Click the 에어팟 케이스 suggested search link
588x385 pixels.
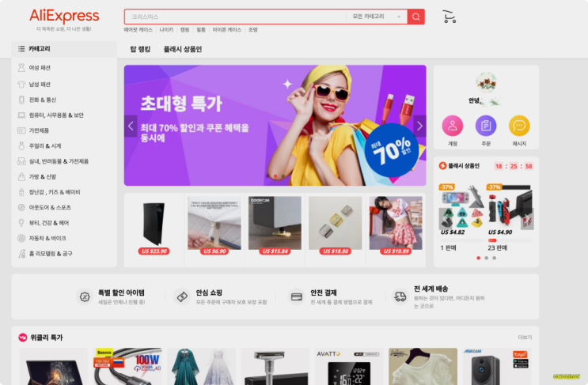(x=138, y=29)
